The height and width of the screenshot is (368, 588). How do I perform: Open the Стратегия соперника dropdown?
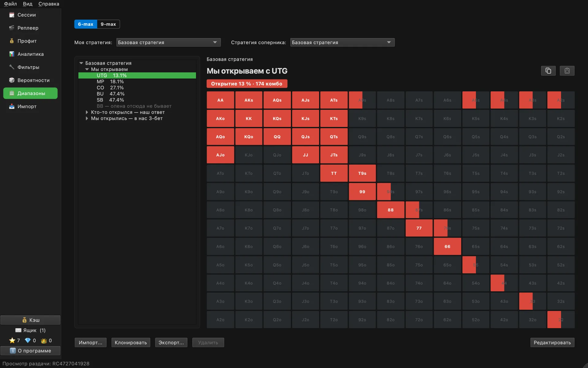click(342, 42)
